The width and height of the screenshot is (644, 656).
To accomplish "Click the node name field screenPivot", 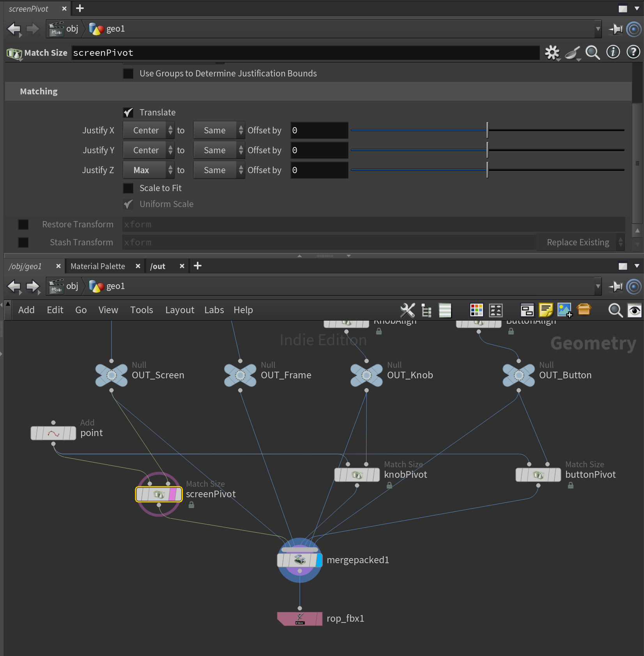I will (x=304, y=53).
